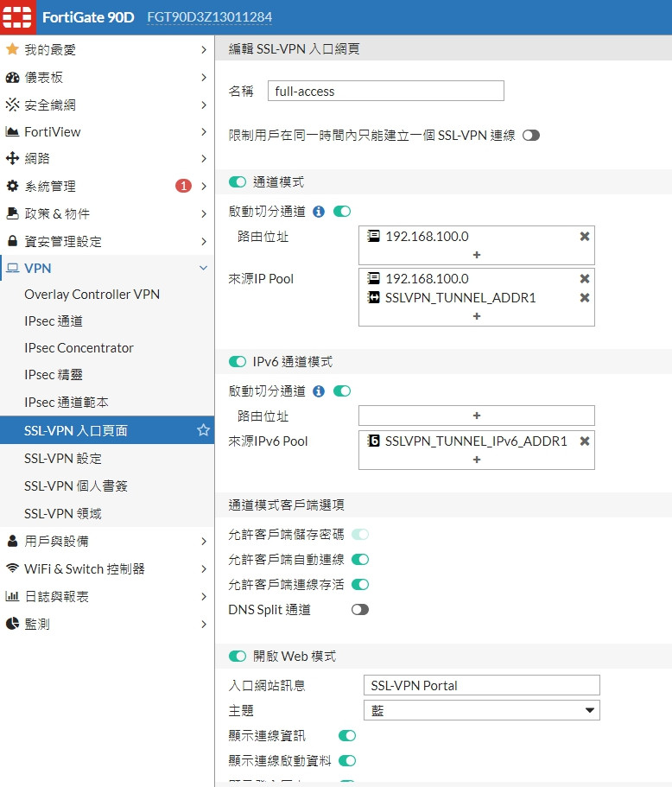This screenshot has width=672, height=787.
Task: Expand 用戶與設備 menu chevron
Action: (203, 541)
